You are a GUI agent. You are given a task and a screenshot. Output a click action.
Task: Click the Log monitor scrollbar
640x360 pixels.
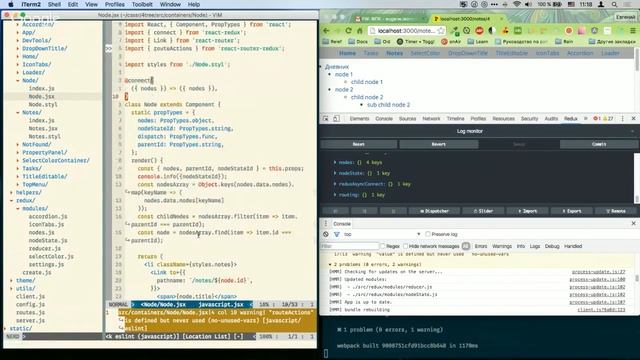[x=636, y=178]
